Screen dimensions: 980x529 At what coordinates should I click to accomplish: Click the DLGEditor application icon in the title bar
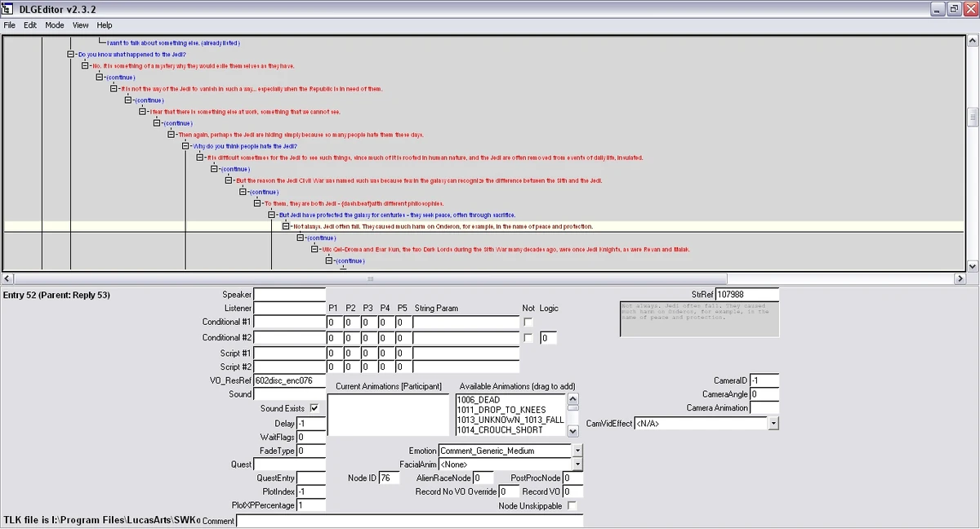click(8, 9)
